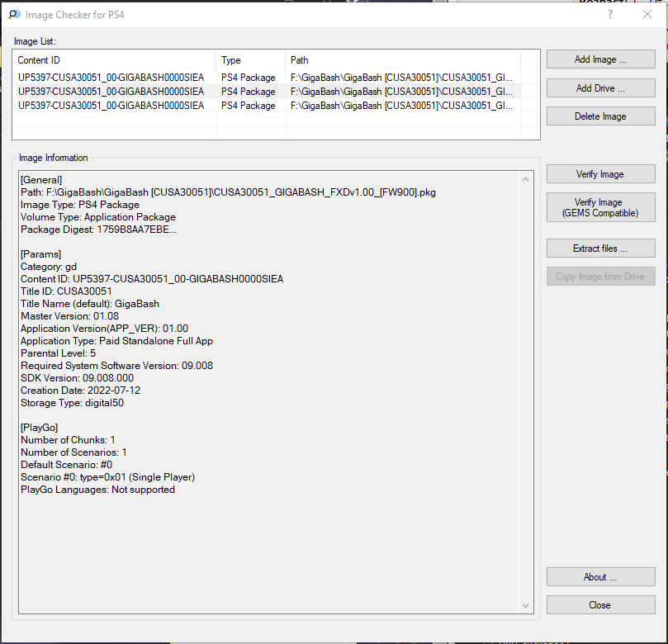This screenshot has height=644, width=668.
Task: Delete the selected image
Action: click(x=600, y=116)
